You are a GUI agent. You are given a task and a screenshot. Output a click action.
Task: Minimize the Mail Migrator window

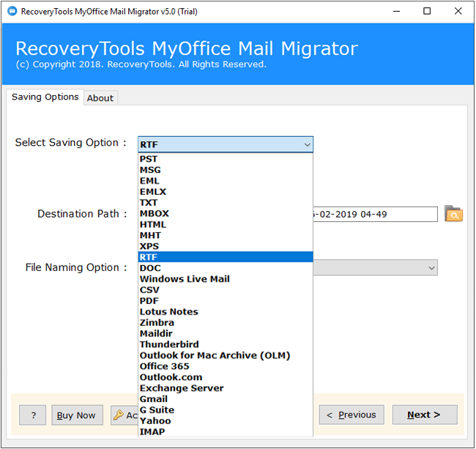pyautogui.click(x=396, y=11)
